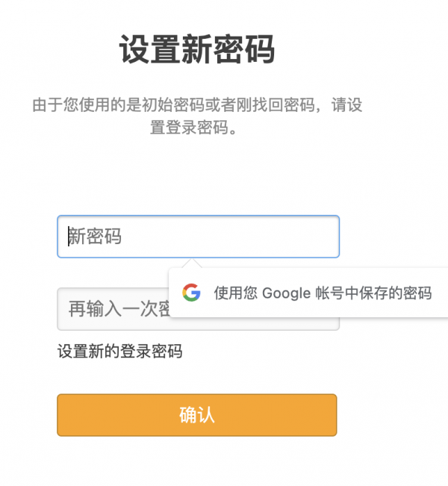Focus the 新密码 input field

point(199,237)
